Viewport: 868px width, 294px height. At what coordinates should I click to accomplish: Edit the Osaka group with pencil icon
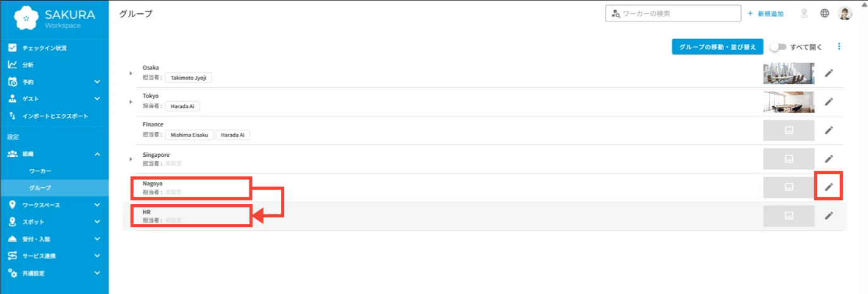pyautogui.click(x=829, y=73)
